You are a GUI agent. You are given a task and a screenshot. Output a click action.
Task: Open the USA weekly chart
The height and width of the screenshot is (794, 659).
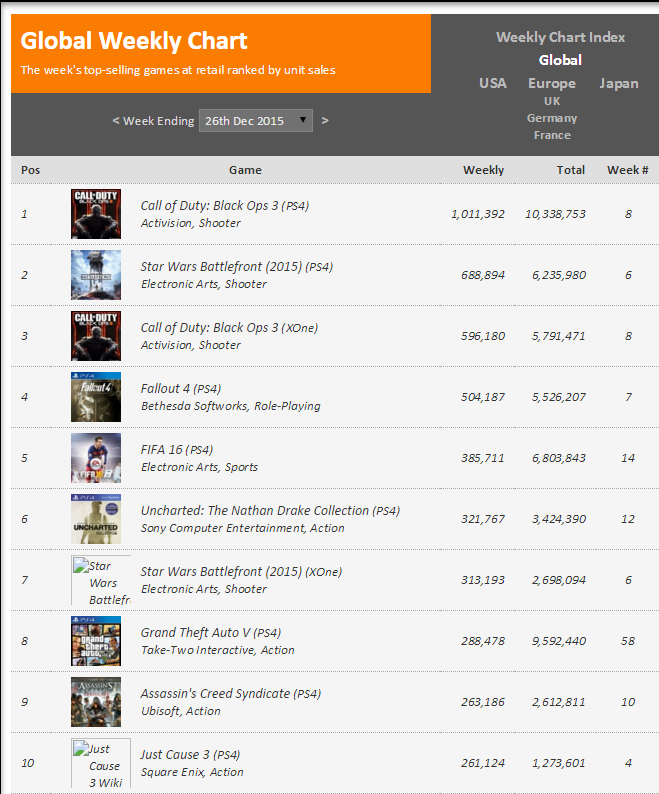click(x=493, y=83)
